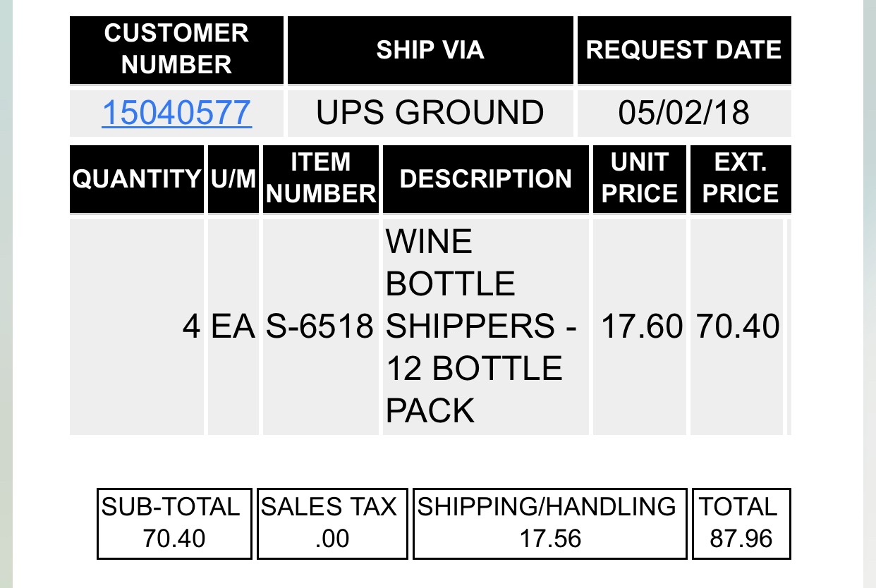Click the UNIT PRICE column header
Viewport: 876px width, 588px height.
pyautogui.click(x=640, y=179)
